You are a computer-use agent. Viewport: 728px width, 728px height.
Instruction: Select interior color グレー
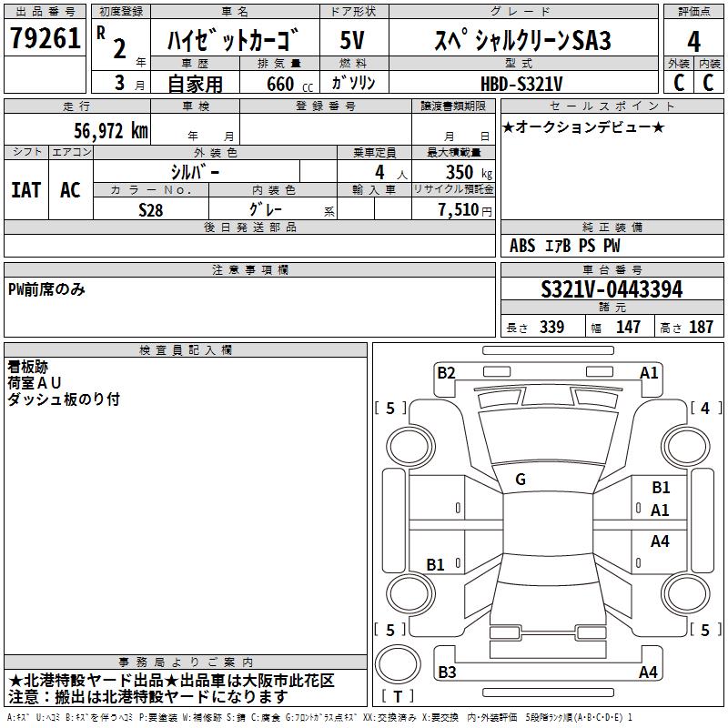266,209
